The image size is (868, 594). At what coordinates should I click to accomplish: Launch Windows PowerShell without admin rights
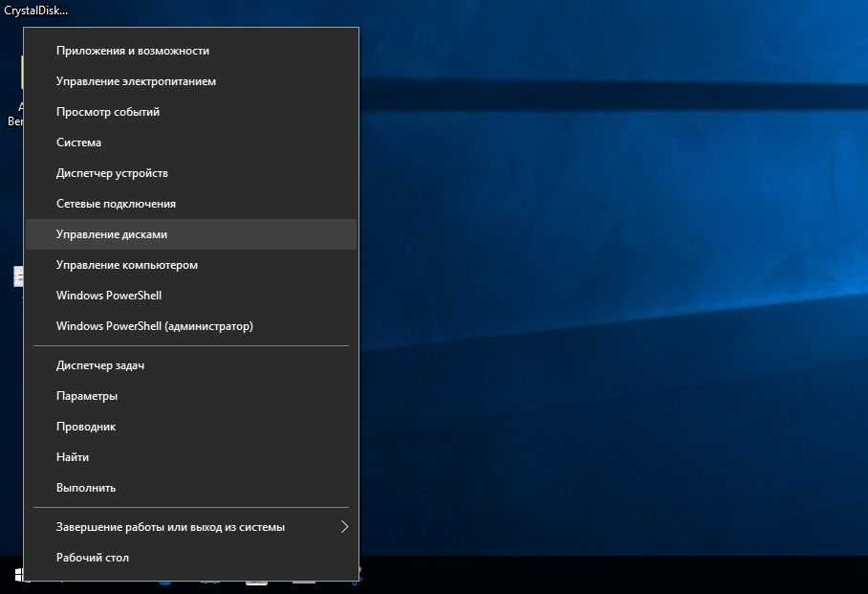pos(109,296)
